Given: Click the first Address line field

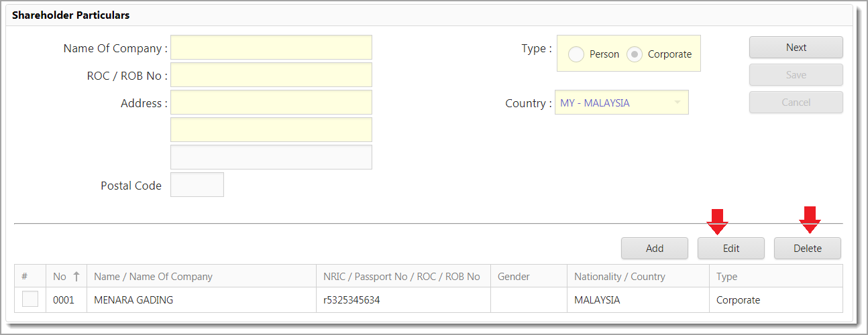Looking at the screenshot, I should (271, 103).
